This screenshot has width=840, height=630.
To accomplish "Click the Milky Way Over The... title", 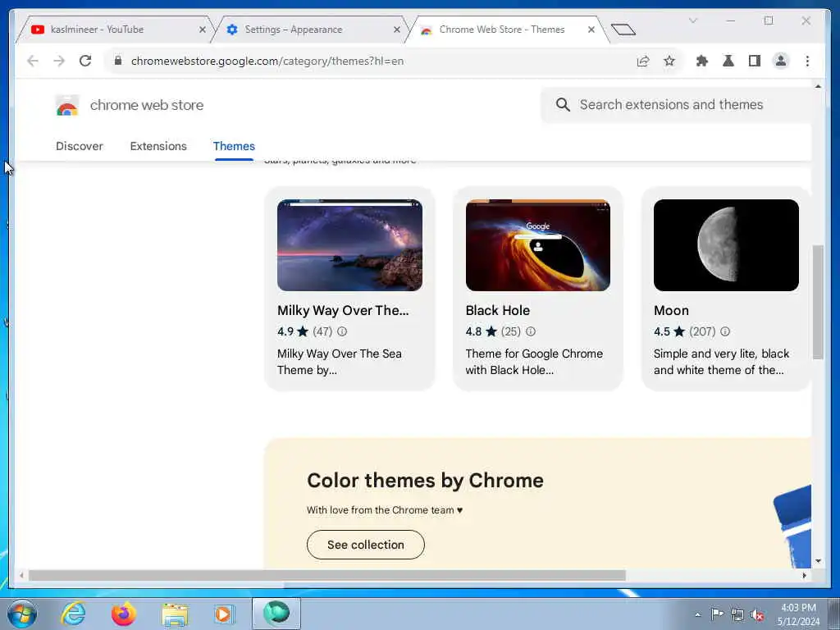I will 343,311.
